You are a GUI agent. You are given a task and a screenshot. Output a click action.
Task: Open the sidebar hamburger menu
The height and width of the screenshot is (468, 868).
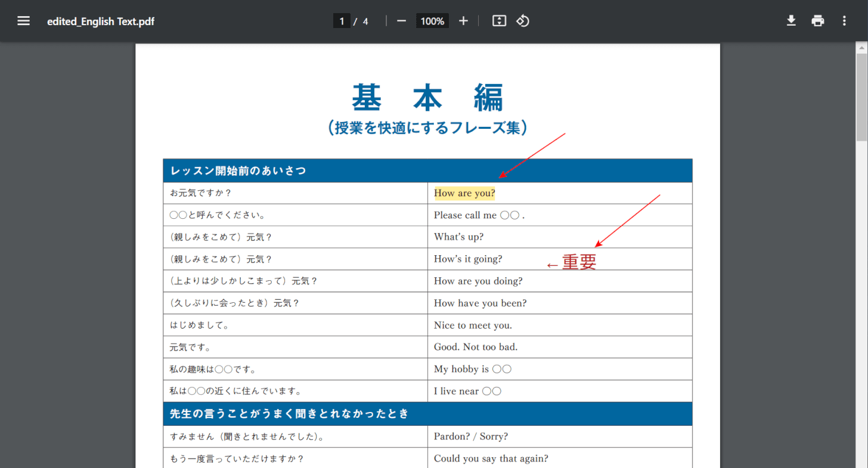[x=23, y=21]
